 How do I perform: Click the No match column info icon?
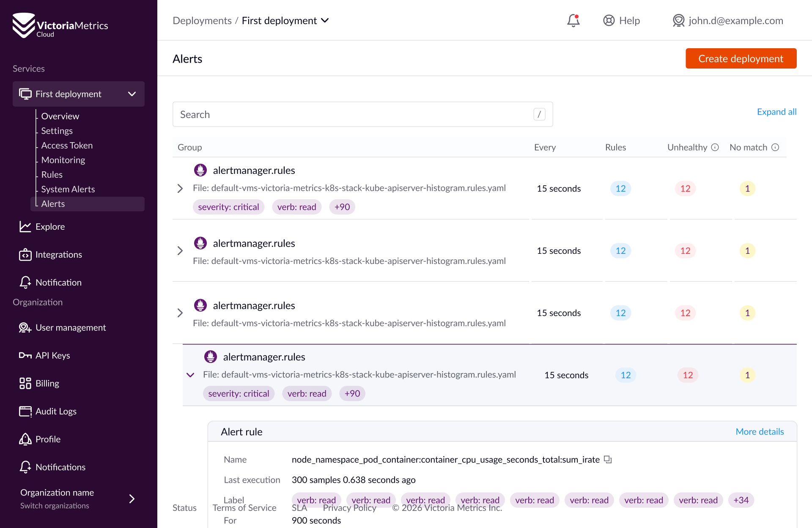pos(775,147)
